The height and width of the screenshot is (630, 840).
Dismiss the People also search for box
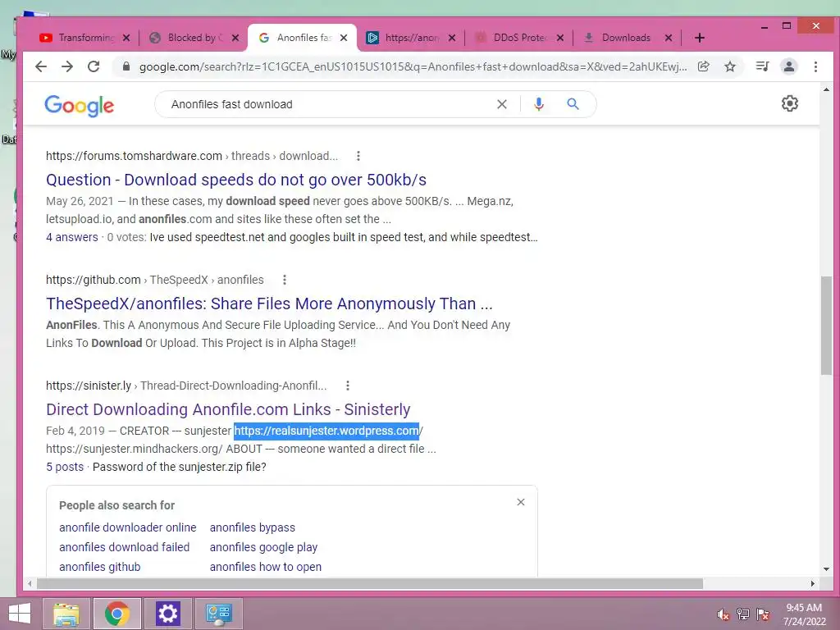[x=521, y=502]
